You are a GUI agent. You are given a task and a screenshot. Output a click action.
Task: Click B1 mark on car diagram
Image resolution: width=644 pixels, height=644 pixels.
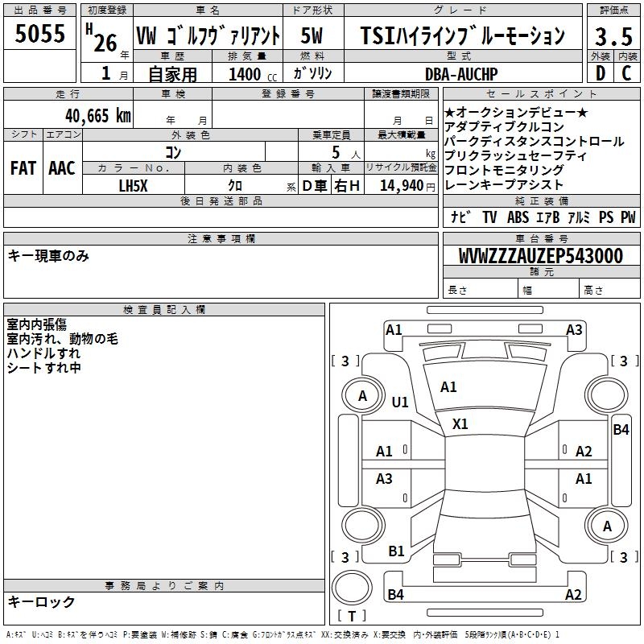396,551
